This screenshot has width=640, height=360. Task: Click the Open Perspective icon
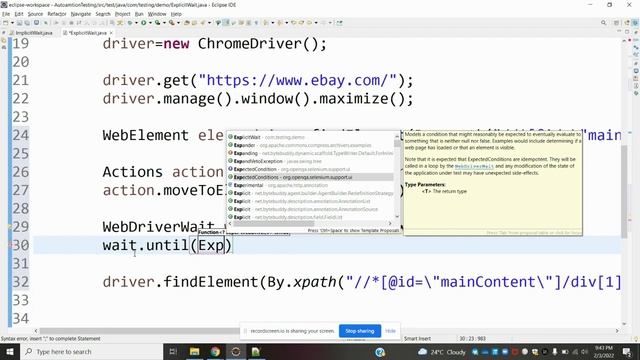tap(616, 23)
